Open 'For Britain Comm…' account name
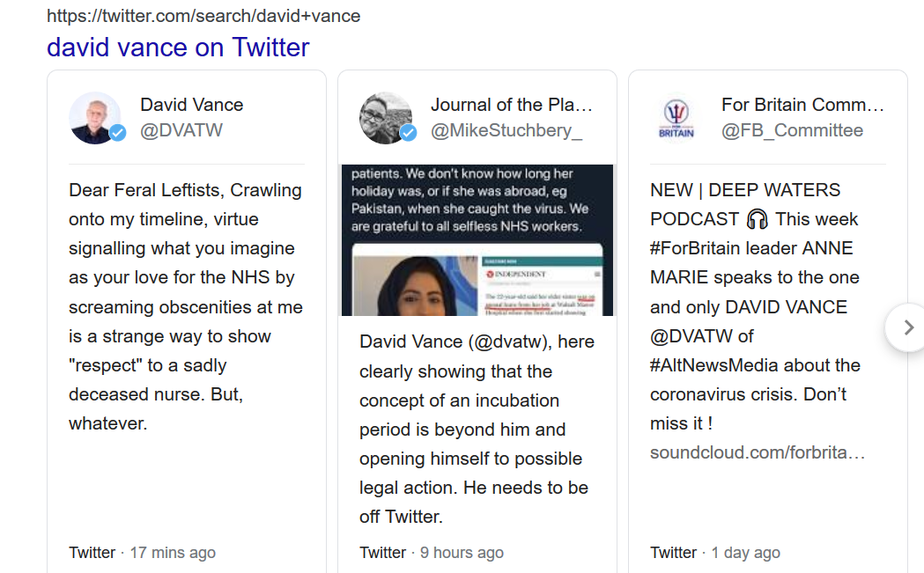Image resolution: width=924 pixels, height=573 pixels. pyautogui.click(x=802, y=104)
